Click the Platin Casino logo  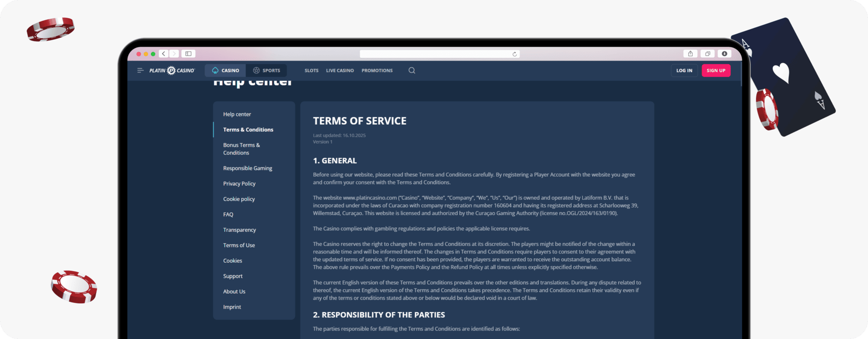(172, 71)
